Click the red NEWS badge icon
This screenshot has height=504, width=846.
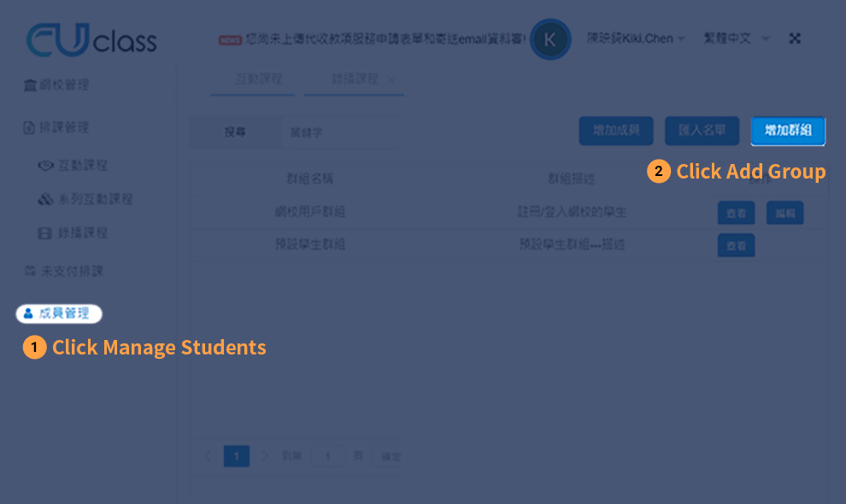(230, 40)
